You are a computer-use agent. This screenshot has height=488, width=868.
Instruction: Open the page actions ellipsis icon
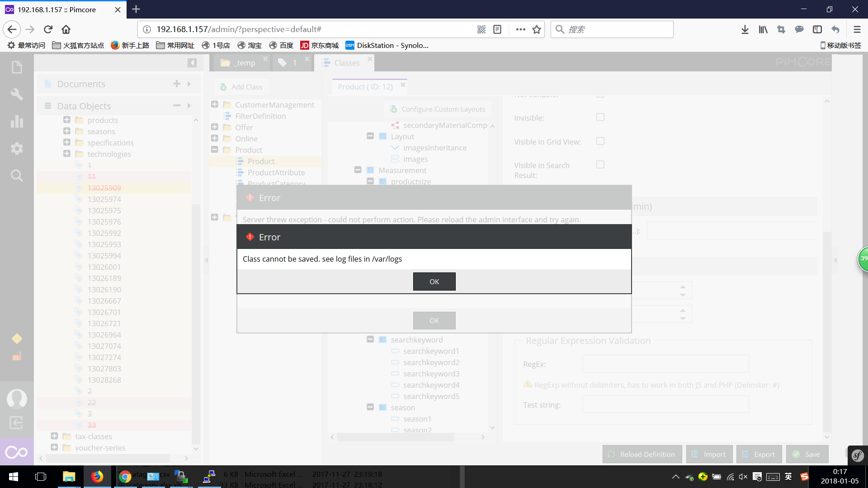pos(520,29)
